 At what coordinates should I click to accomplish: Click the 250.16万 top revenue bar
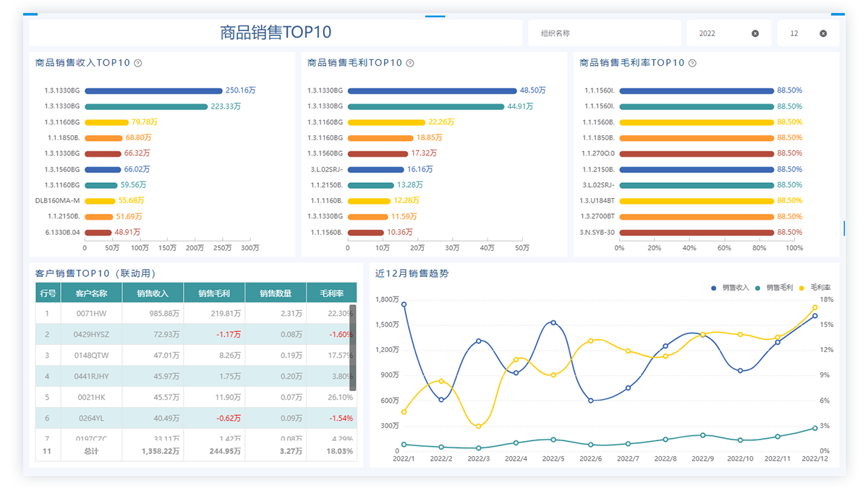tap(153, 91)
